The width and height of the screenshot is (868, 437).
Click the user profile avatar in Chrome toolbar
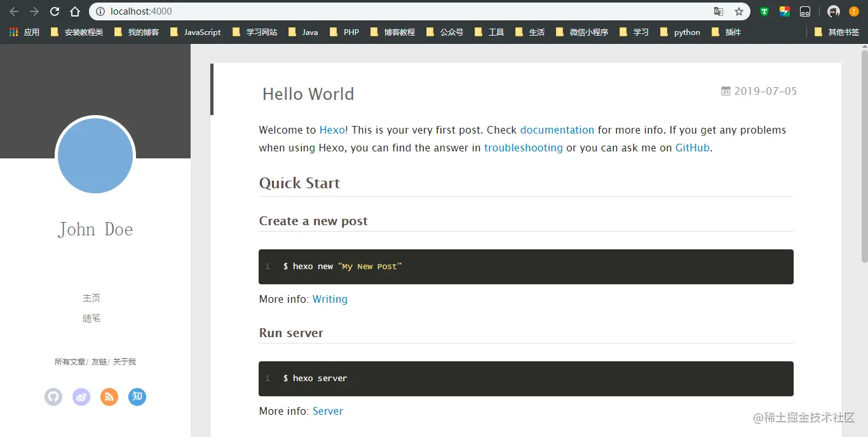[834, 11]
